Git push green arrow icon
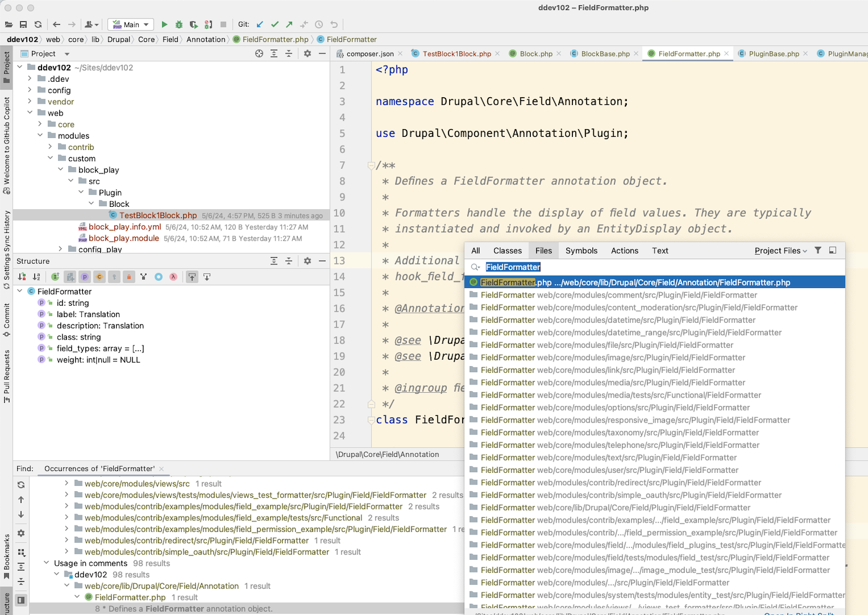 (x=289, y=24)
